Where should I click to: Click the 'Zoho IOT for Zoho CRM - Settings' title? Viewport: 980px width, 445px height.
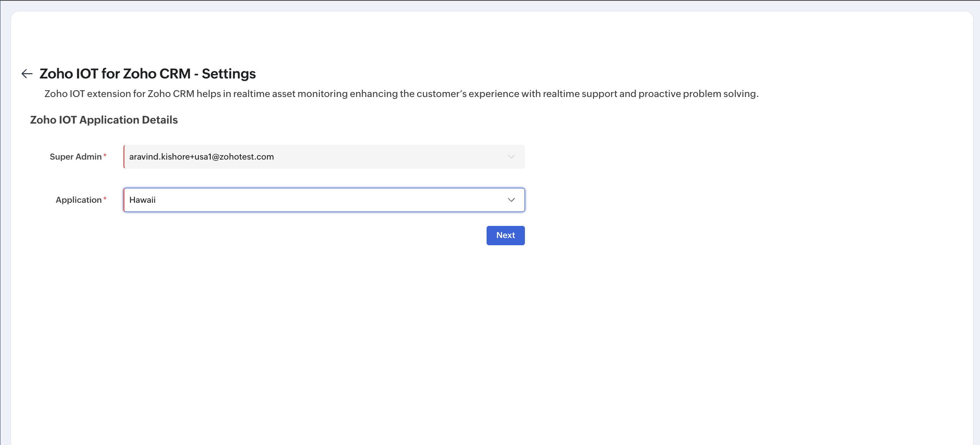point(147,74)
